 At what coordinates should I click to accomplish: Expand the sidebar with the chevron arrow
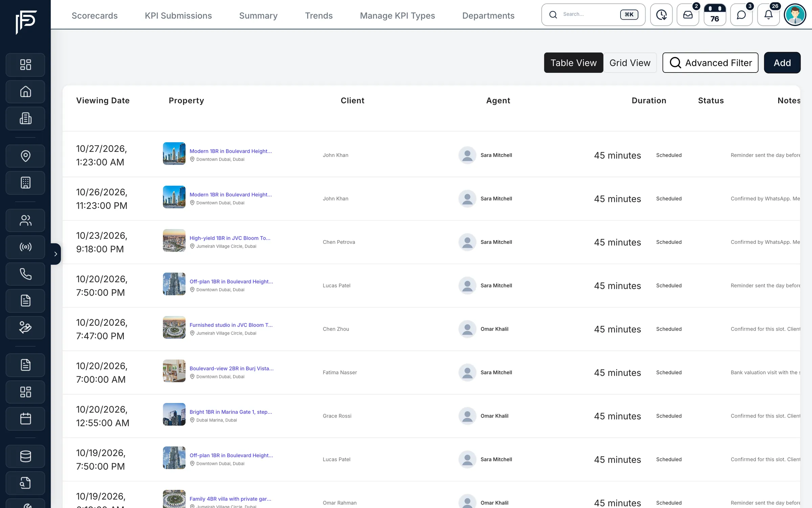pos(55,254)
